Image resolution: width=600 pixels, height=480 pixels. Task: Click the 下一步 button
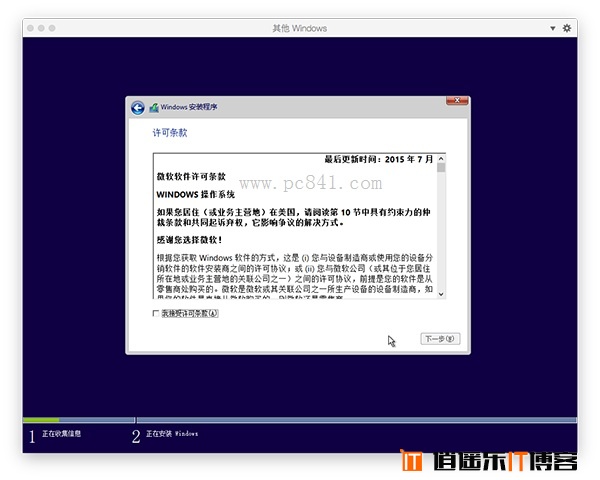[x=440, y=339]
